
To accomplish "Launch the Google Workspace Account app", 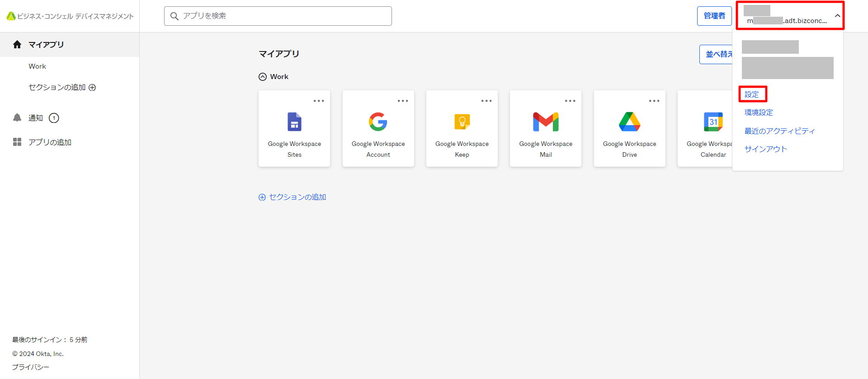I will 378,122.
